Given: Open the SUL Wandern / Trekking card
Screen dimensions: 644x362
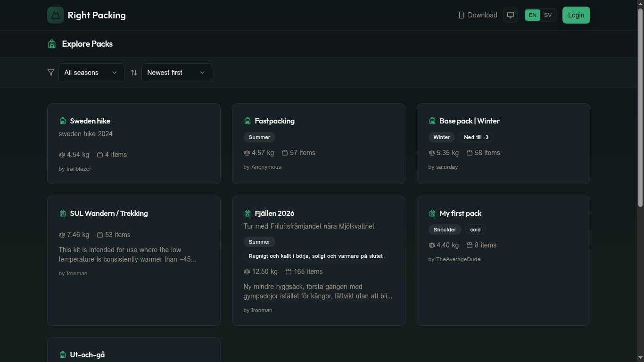Looking at the screenshot, I should click(x=134, y=261).
